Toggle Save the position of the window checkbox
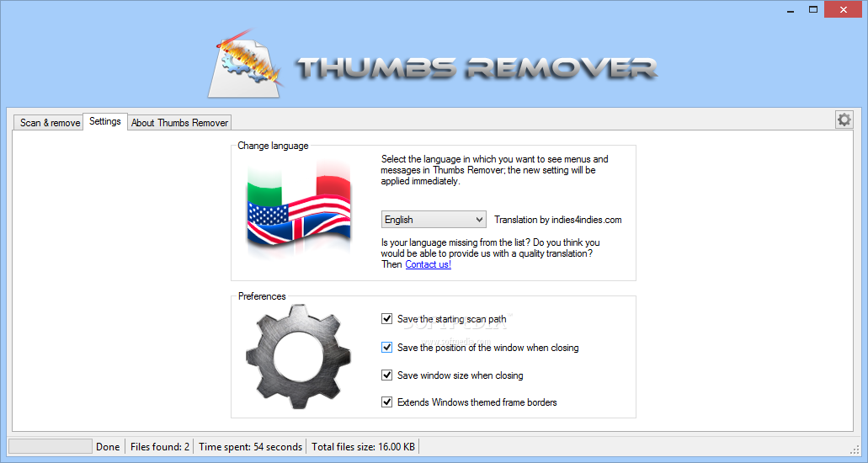Viewport: 868px width, 463px height. [x=387, y=347]
